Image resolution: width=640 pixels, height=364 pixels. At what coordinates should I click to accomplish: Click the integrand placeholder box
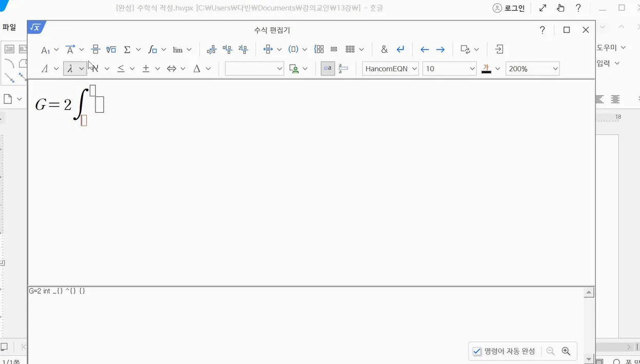100,105
